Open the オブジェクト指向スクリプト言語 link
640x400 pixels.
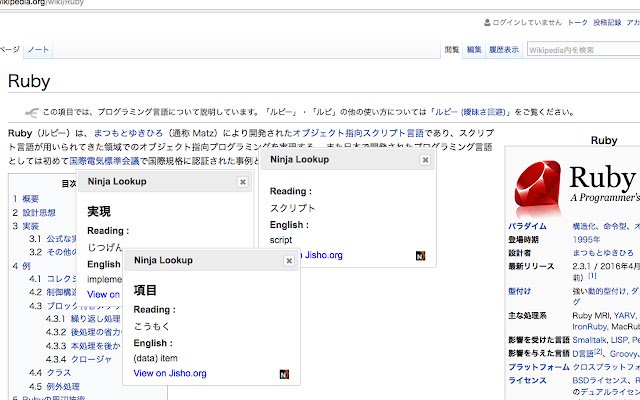358,133
